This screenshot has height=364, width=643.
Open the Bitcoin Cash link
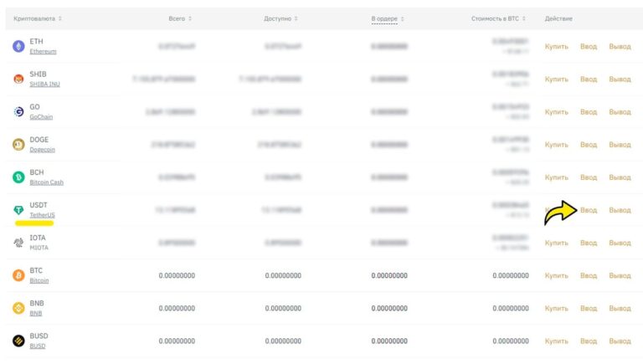(x=46, y=182)
